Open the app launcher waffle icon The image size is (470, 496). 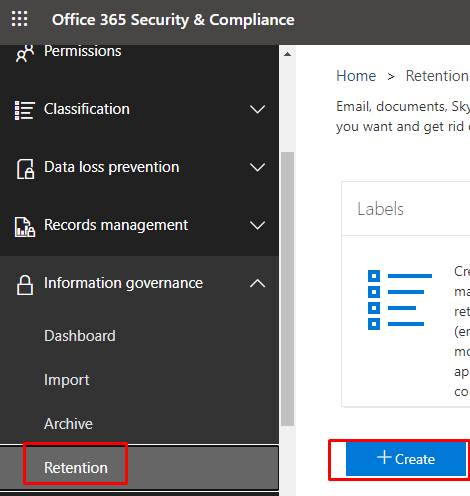click(x=20, y=19)
